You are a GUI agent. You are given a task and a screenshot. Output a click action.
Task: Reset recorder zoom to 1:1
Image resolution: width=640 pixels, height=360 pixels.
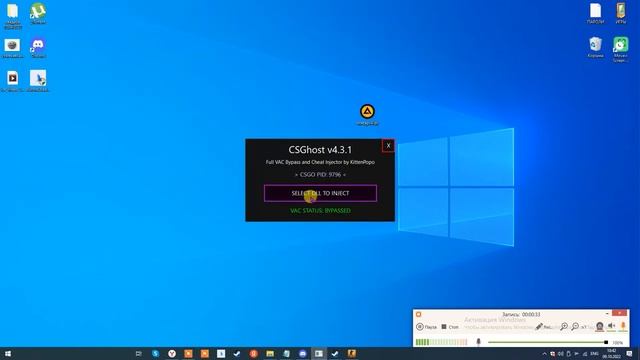point(584,327)
